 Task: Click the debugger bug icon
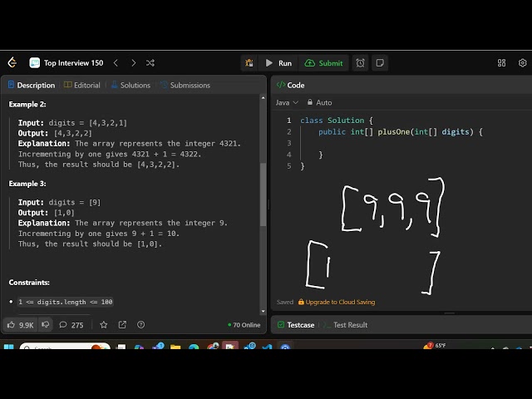(249, 63)
